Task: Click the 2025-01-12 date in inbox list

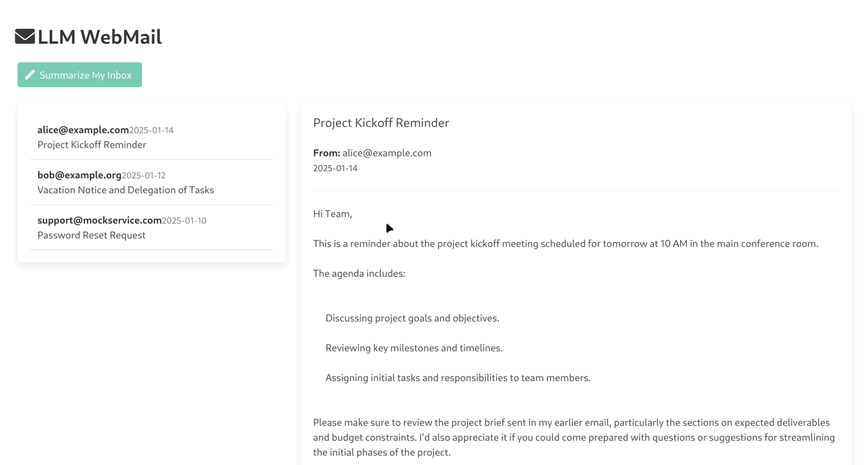Action: [144, 176]
